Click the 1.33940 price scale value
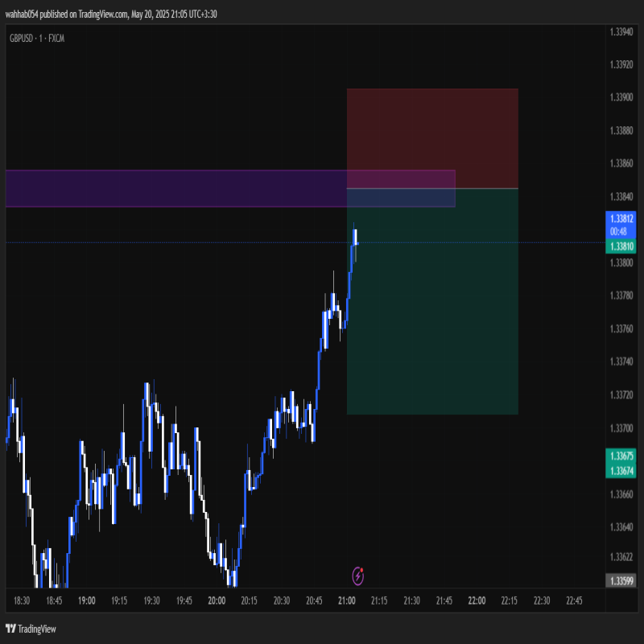Viewport: 644px width, 644px height. tap(621, 32)
